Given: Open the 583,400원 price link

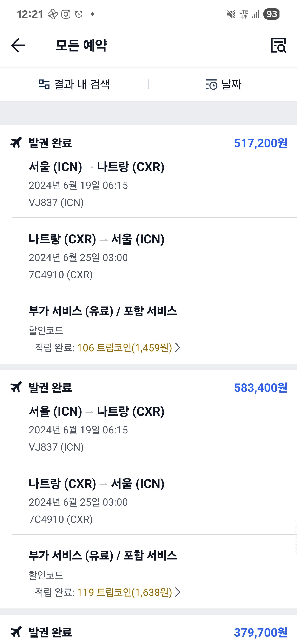Looking at the screenshot, I should pyautogui.click(x=260, y=388).
